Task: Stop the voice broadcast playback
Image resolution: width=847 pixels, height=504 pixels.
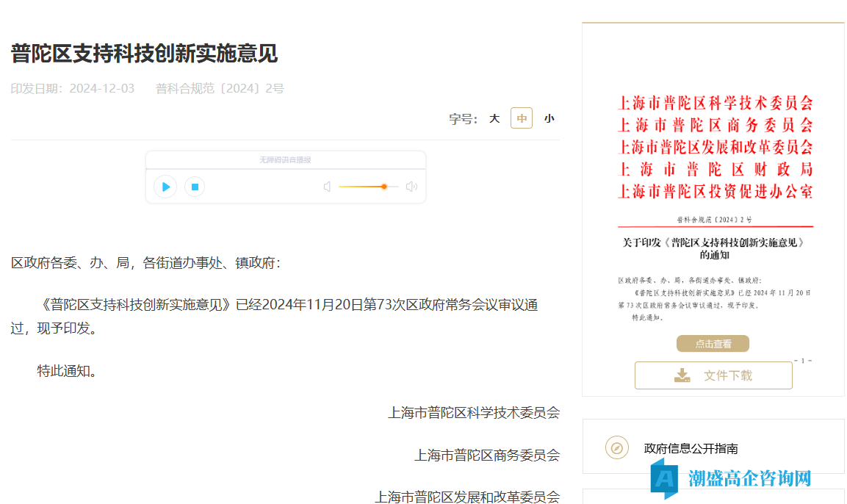Action: (x=195, y=187)
